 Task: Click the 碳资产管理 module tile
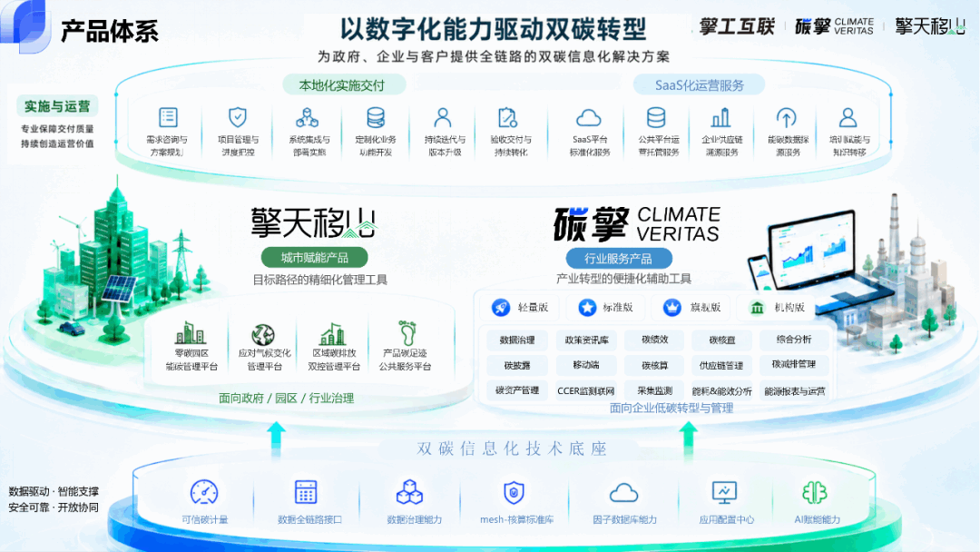coord(517,390)
